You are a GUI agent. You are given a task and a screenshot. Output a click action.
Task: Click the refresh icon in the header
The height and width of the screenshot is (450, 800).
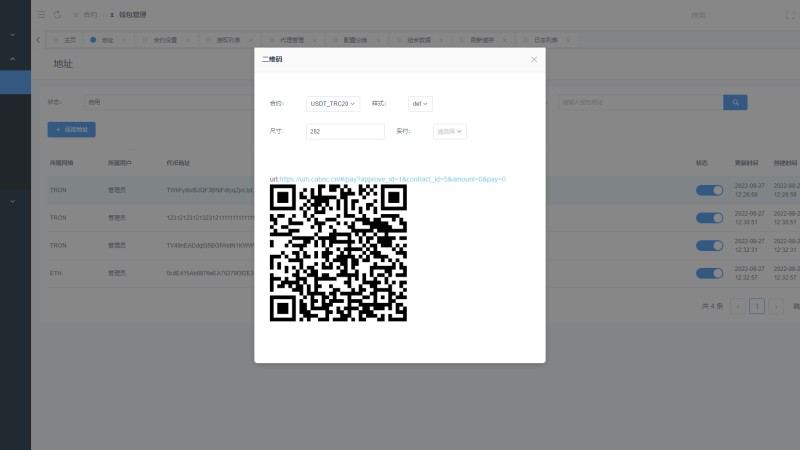[57, 15]
